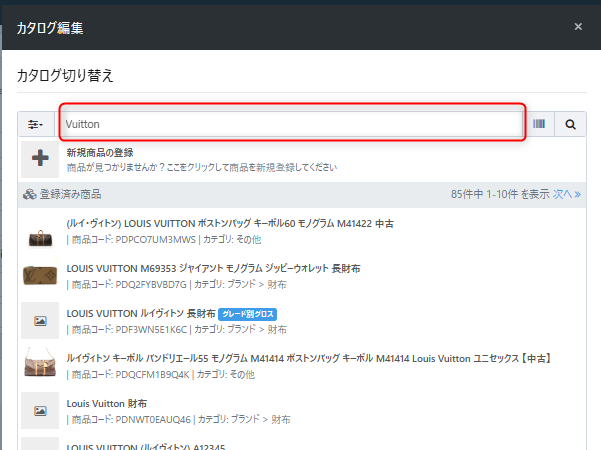Go to next page via 次へ link
The image size is (601, 450).
pos(567,194)
